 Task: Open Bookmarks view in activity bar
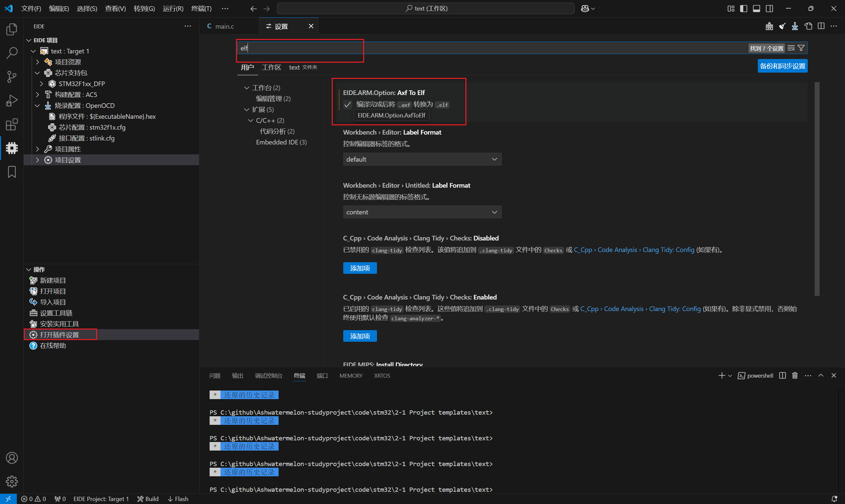tap(12, 172)
